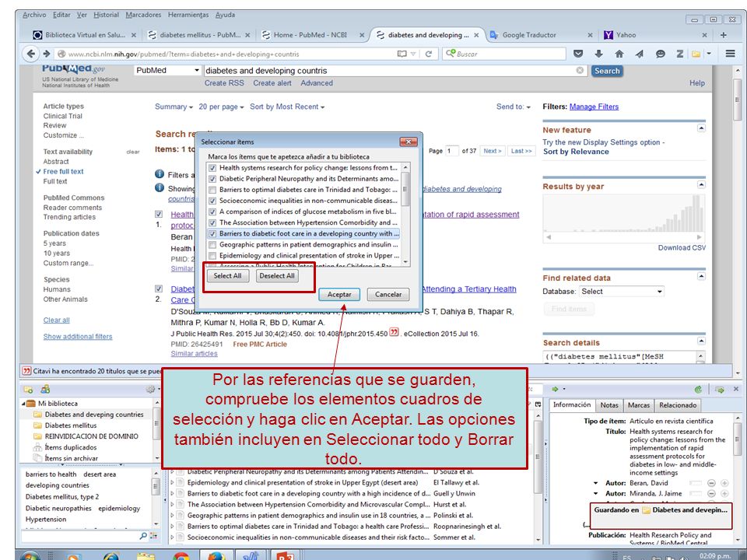
Task: Remove author Beran, David with minus icon
Action: pyautogui.click(x=711, y=483)
